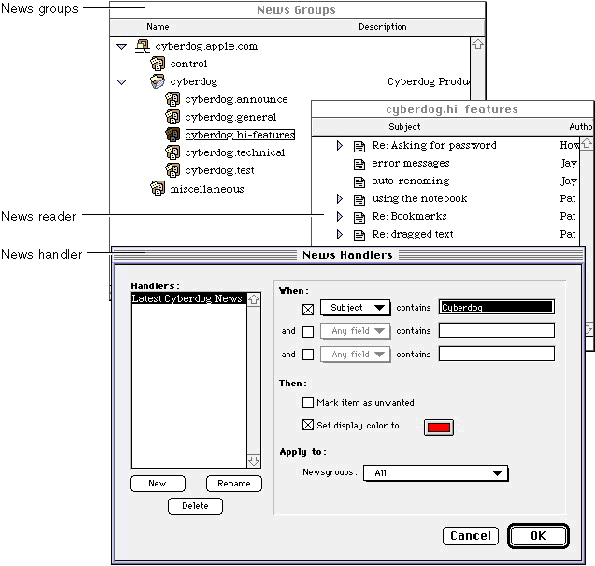Click the cyberdog.apple.com server icon
Screen dimensions: 595x566
[x=142, y=46]
